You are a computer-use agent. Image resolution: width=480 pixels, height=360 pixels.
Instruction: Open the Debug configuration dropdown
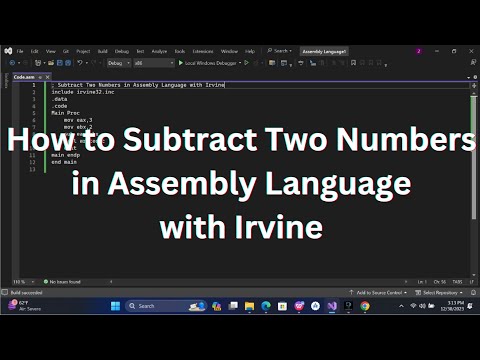119,63
